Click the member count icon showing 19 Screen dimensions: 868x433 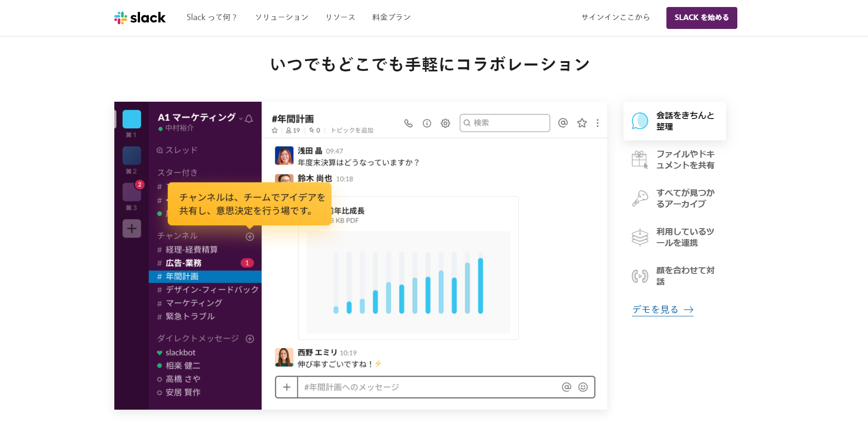293,131
